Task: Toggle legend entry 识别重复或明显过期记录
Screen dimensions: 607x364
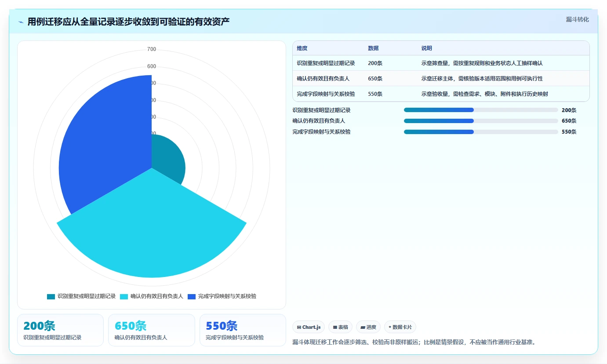Action: 81,296
